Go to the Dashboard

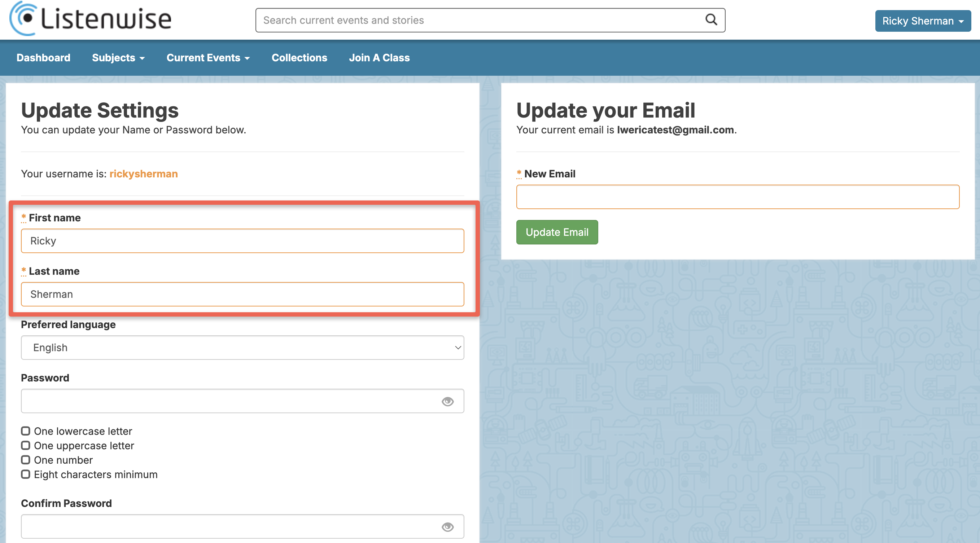[x=43, y=58]
